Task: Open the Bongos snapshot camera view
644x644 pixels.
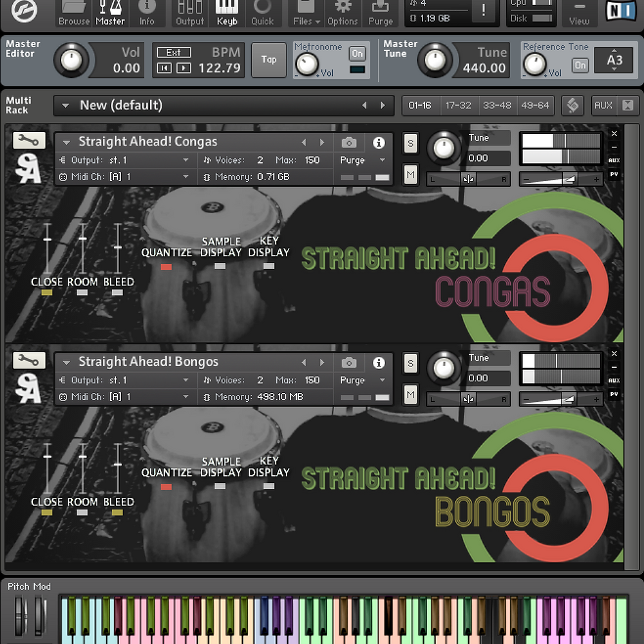Action: click(348, 363)
